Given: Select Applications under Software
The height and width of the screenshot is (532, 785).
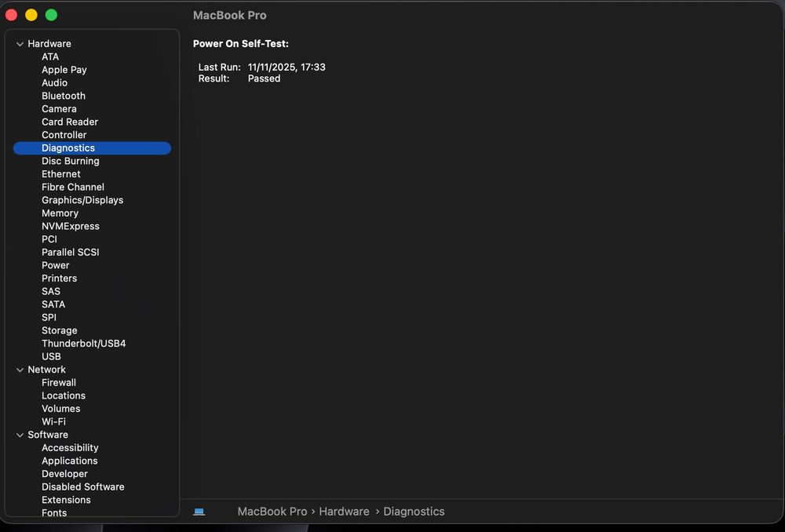Looking at the screenshot, I should click(70, 461).
